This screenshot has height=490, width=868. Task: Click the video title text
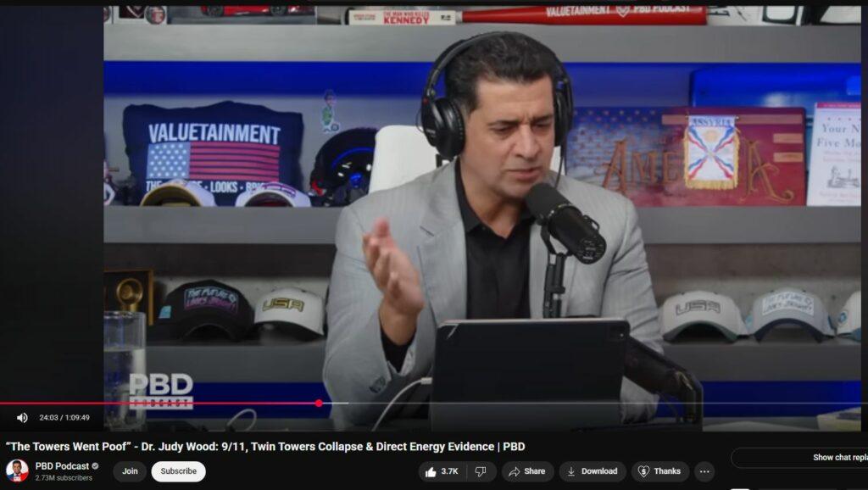[264, 446]
